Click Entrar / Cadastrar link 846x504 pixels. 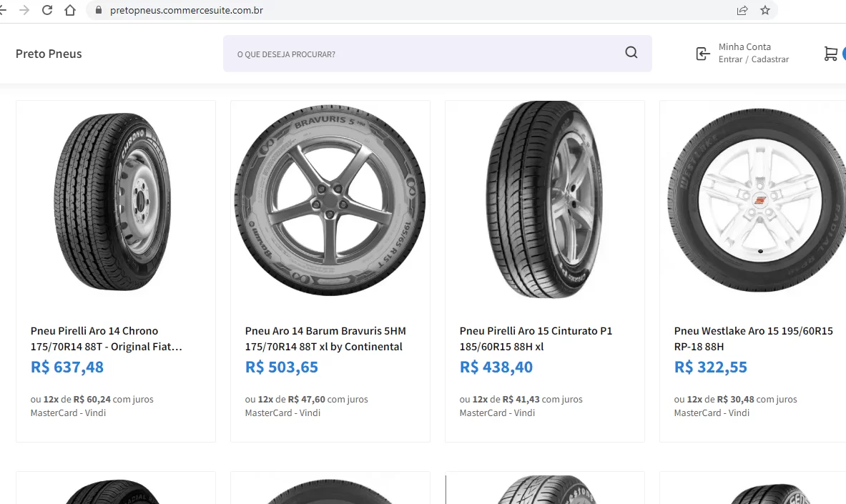tap(753, 59)
